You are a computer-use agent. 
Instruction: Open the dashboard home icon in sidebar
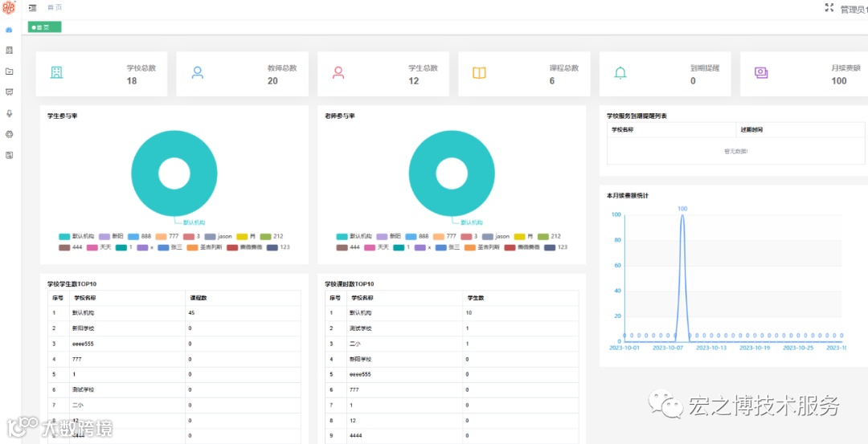9,30
